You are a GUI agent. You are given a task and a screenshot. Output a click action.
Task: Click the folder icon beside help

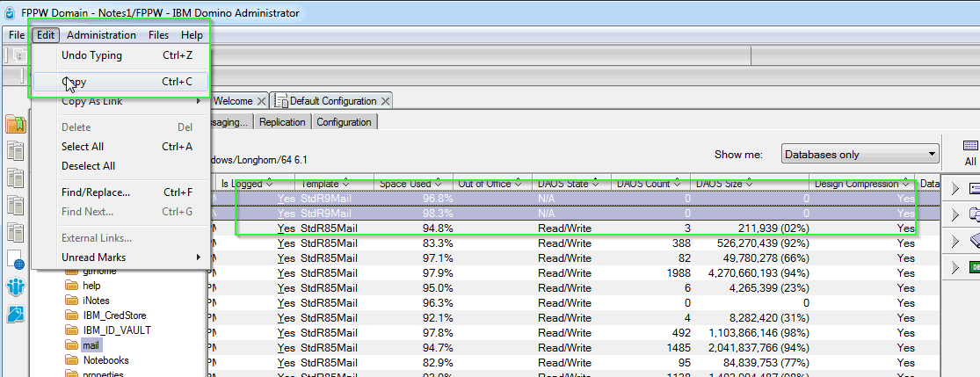tap(72, 286)
